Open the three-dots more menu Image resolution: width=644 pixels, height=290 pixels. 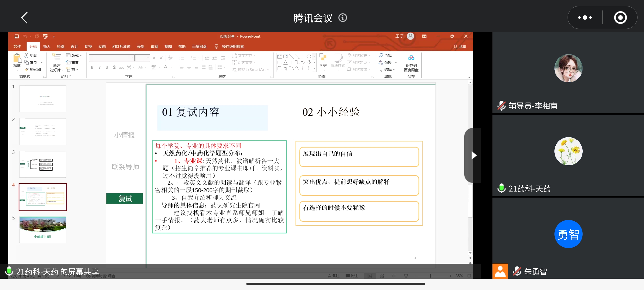(585, 18)
